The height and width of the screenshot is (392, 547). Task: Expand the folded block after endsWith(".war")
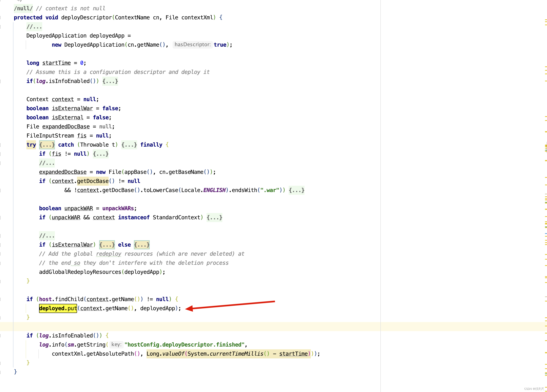point(296,190)
